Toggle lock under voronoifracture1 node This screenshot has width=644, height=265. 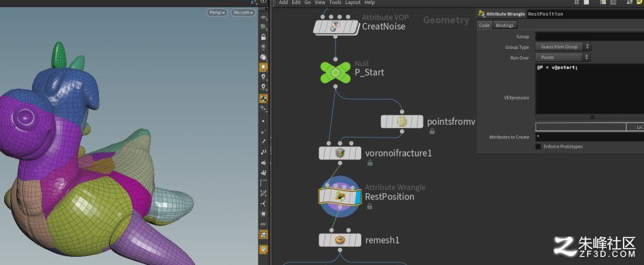click(x=369, y=163)
